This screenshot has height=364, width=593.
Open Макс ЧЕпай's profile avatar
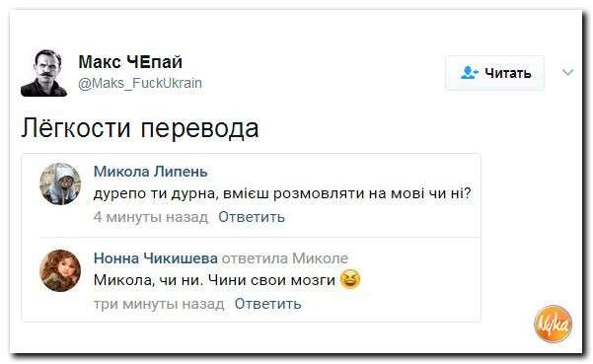click(43, 73)
